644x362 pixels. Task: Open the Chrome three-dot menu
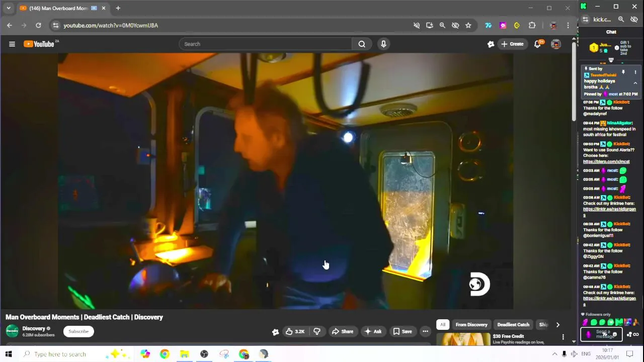click(x=568, y=25)
